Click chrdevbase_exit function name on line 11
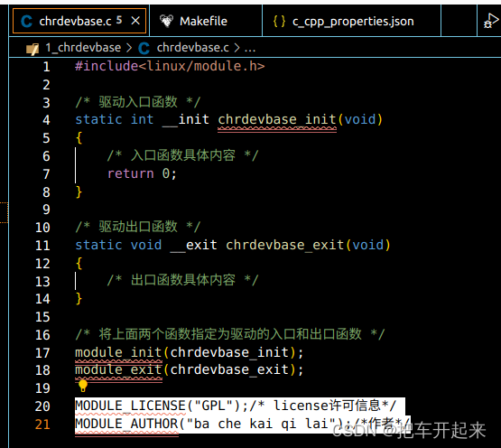 [x=285, y=245]
